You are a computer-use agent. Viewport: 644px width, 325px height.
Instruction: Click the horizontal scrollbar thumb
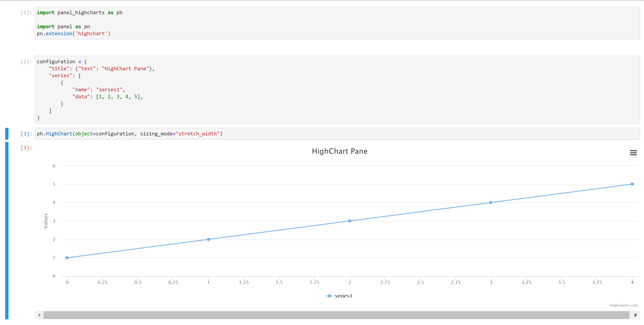pyautogui.click(x=336, y=315)
